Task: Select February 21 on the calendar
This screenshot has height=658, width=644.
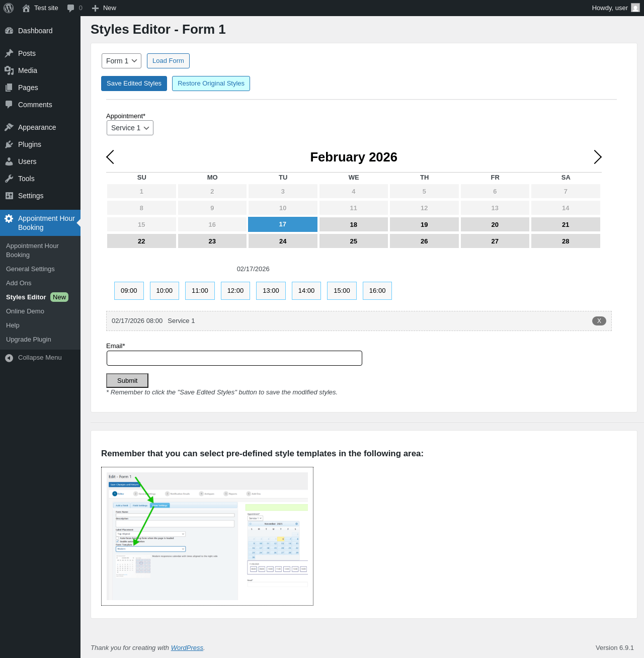Action: pos(566,225)
